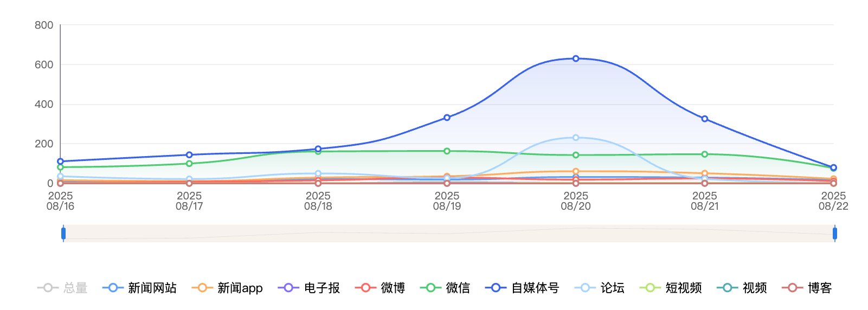
Task: Click 自媒体号 data point on 08/19
Action: coord(447,118)
